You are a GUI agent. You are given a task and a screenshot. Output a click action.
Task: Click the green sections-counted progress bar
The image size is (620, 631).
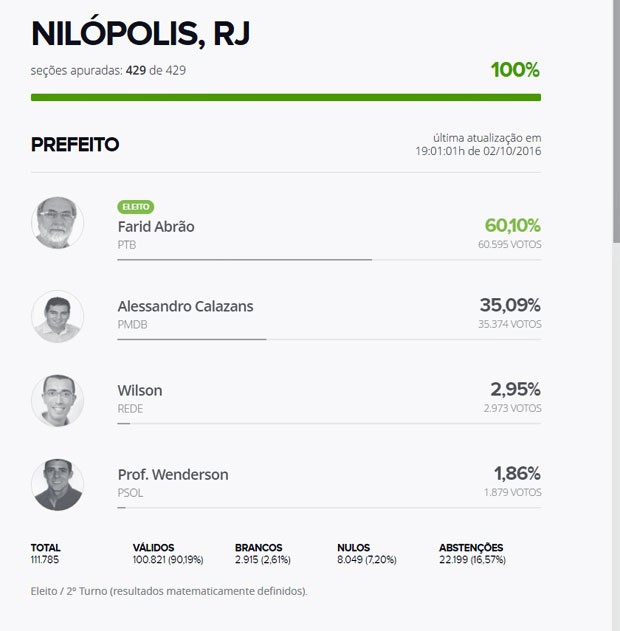286,97
